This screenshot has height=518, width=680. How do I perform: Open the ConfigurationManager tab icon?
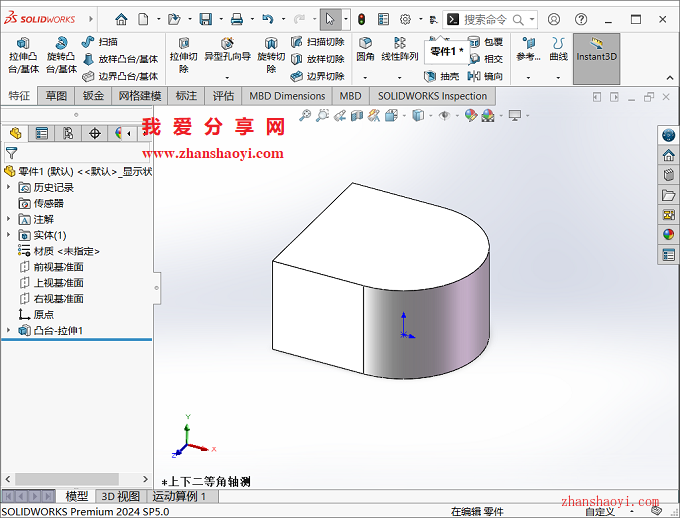68,133
